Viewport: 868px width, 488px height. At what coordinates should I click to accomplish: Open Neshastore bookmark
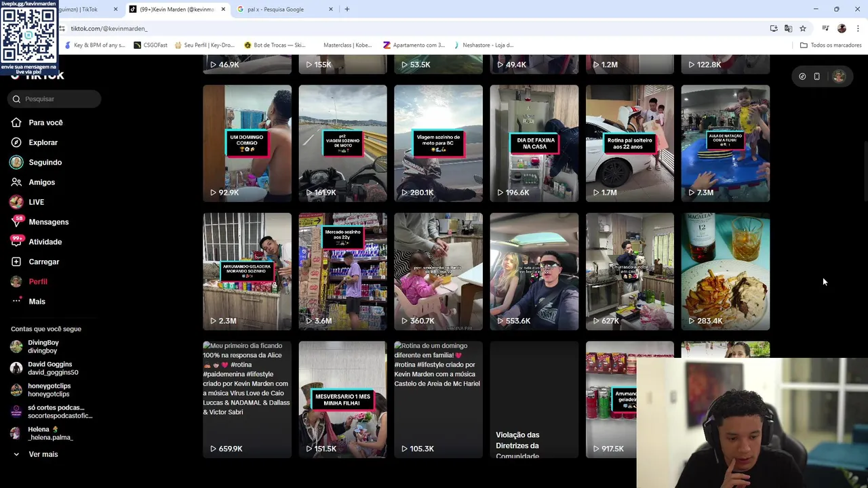tap(483, 45)
